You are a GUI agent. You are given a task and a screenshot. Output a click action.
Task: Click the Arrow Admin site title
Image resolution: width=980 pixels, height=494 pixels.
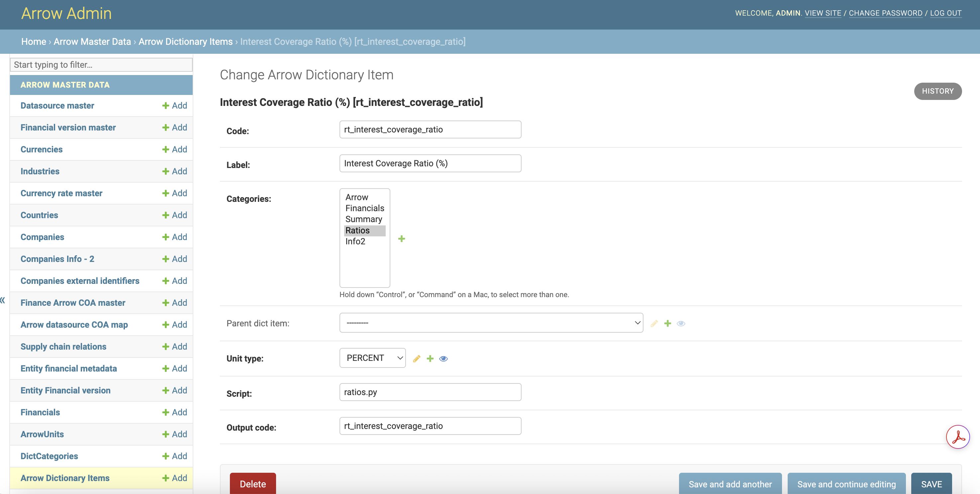(x=66, y=13)
